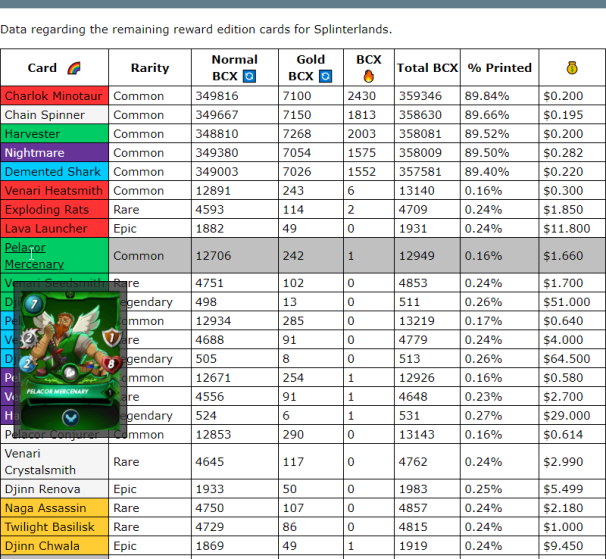Image resolution: width=606 pixels, height=559 pixels.
Task: Click Total BCX value 357581
Action: 420,172
